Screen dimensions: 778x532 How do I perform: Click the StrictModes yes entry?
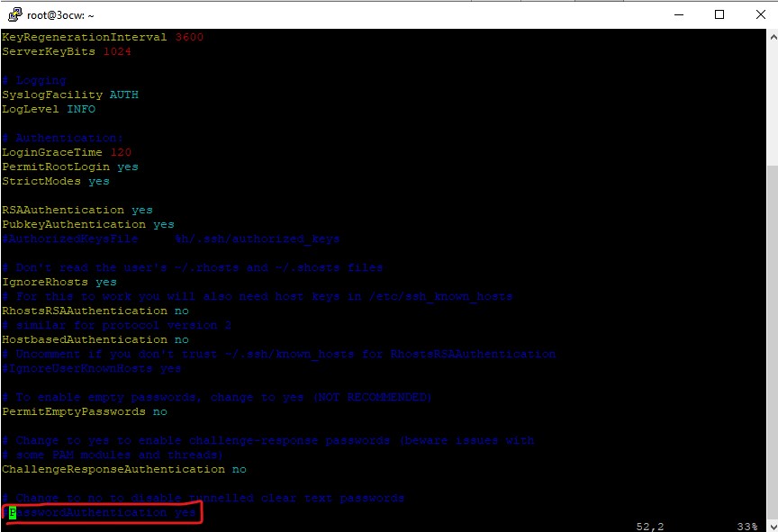pos(54,180)
